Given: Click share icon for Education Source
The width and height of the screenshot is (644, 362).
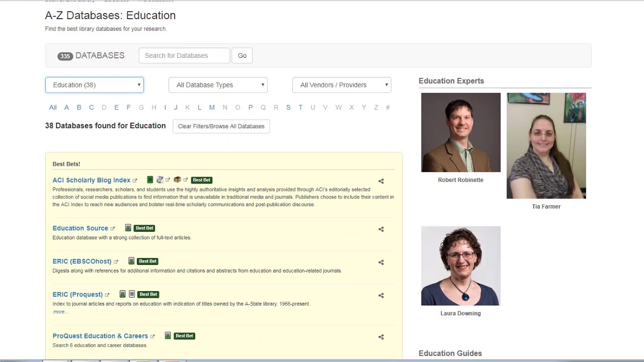Looking at the screenshot, I should click(381, 229).
